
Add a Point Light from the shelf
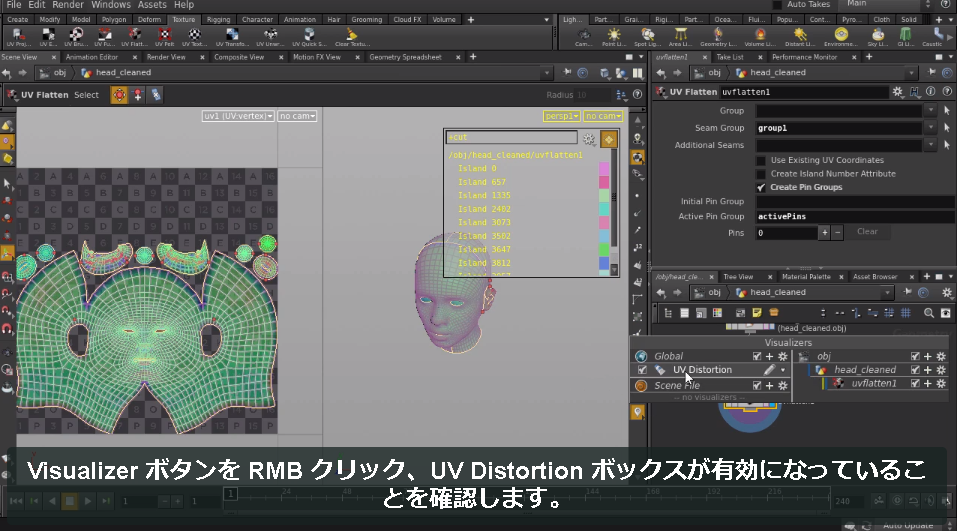click(613, 37)
